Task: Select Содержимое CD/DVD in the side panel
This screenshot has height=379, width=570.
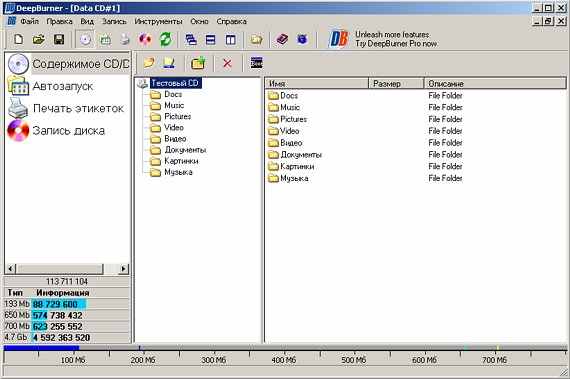Action: tap(68, 64)
